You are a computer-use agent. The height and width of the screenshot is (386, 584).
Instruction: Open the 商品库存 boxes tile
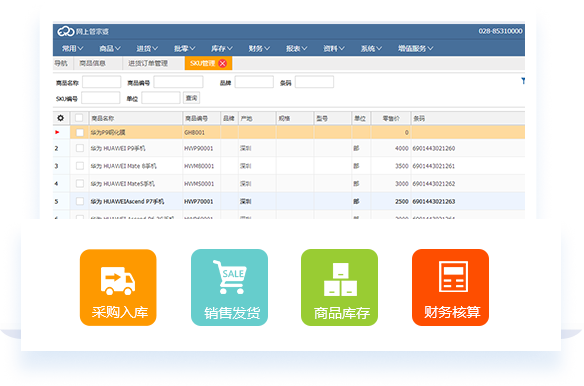pos(339,287)
